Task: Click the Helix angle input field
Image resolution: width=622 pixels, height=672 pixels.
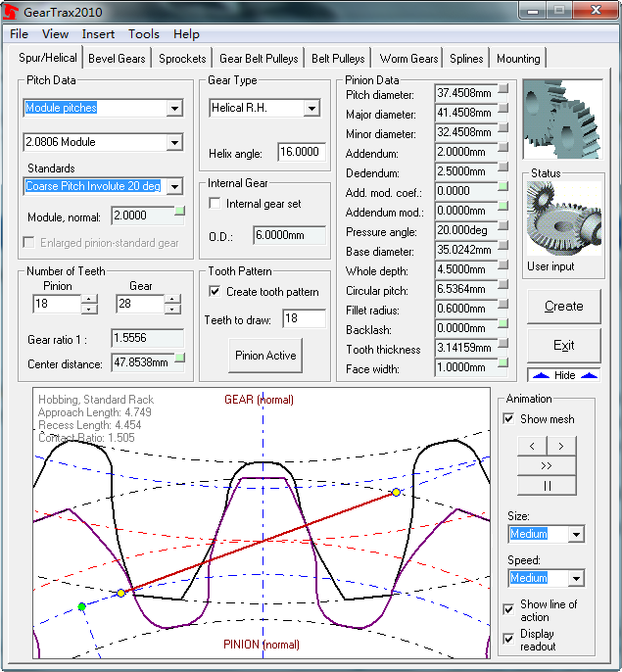Action: click(302, 152)
